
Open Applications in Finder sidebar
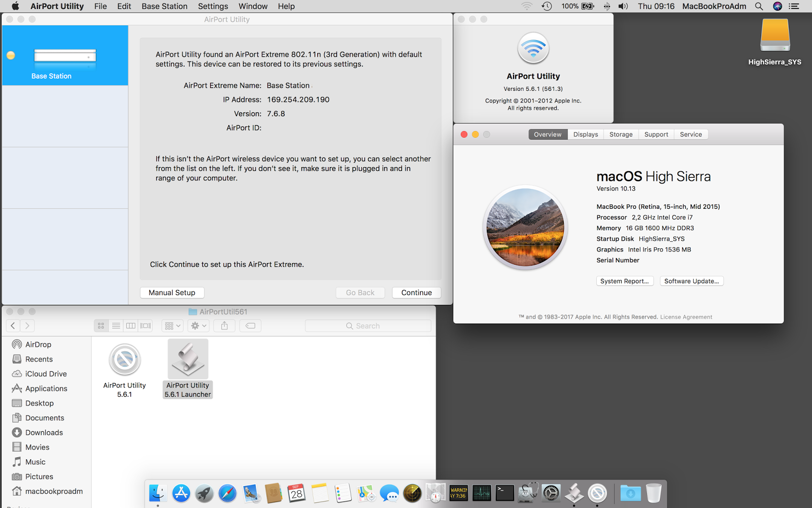point(46,389)
